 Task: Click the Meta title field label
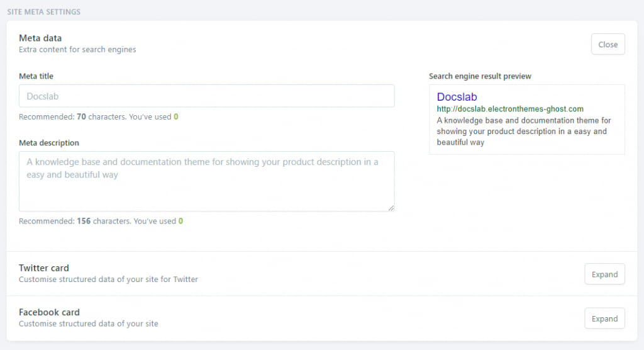tap(36, 76)
